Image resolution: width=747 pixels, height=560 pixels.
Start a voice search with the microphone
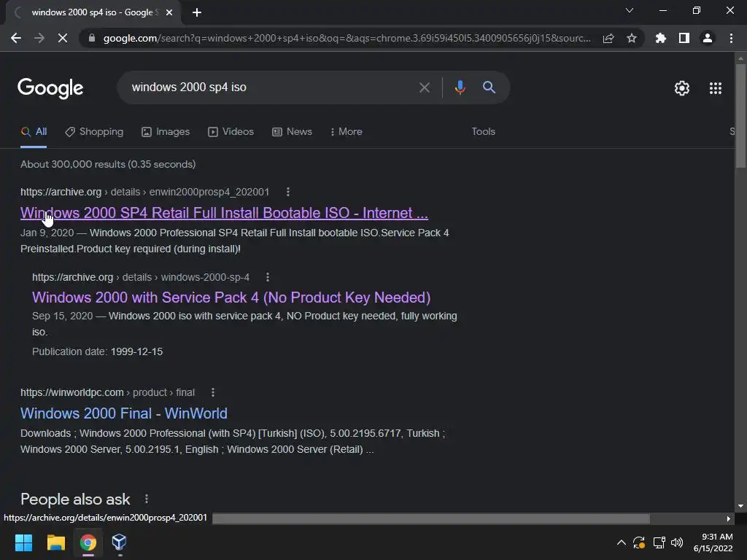point(460,87)
